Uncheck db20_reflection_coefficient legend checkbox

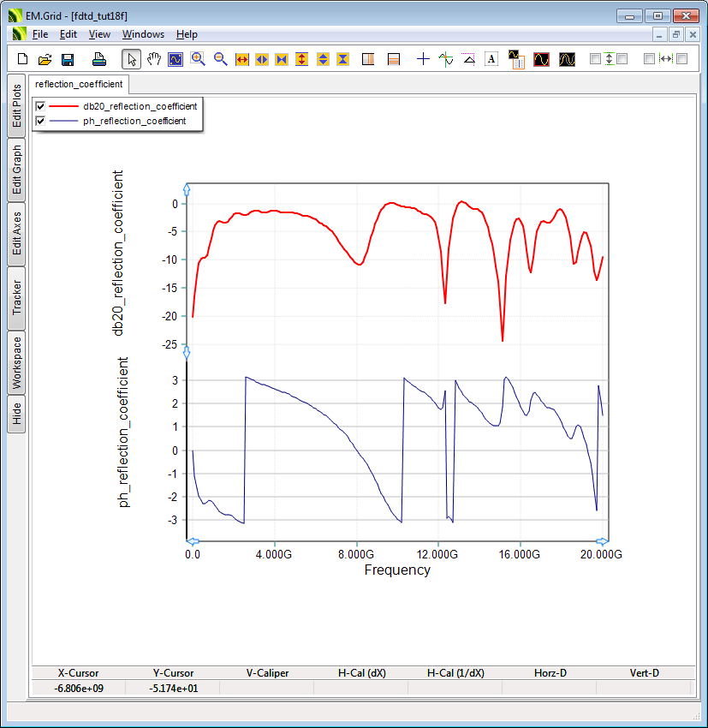point(40,106)
